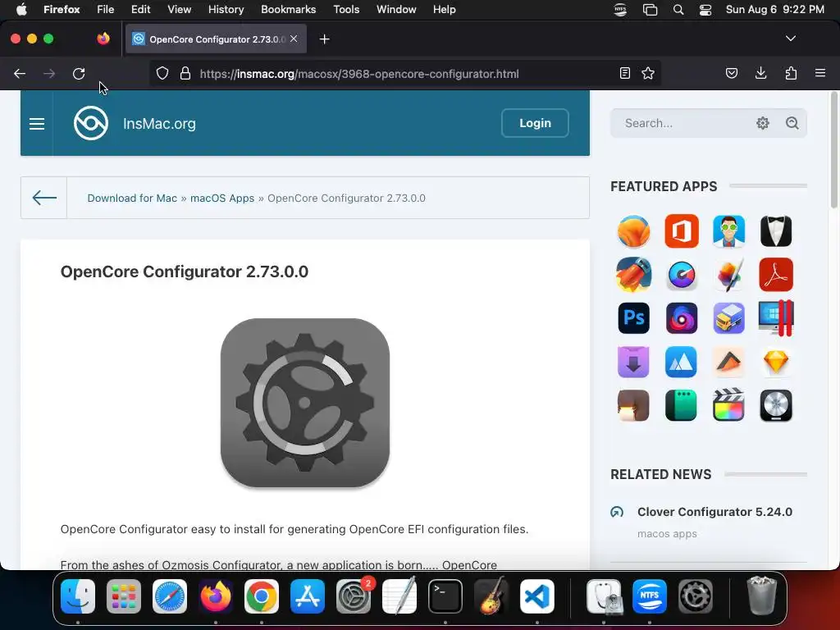Open the Firefox View pinned icon
Viewport: 840px width, 630px height.
pos(103,39)
